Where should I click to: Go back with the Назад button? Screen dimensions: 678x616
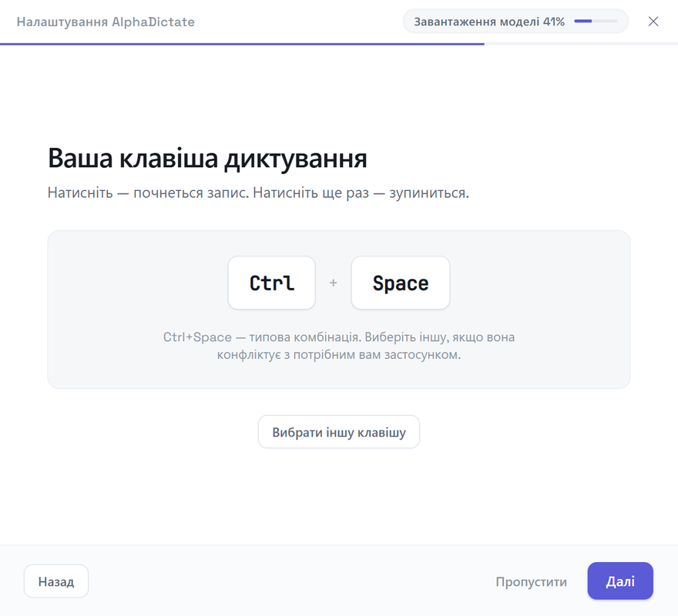(x=56, y=581)
